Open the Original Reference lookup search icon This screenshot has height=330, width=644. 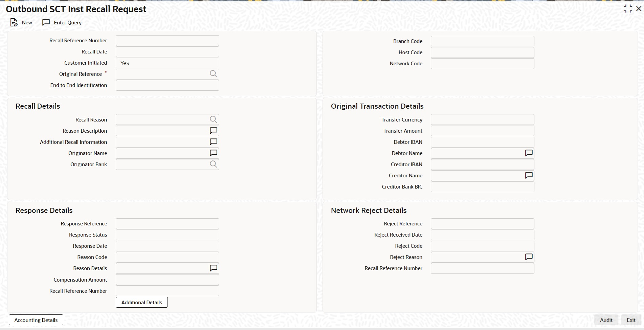213,74
